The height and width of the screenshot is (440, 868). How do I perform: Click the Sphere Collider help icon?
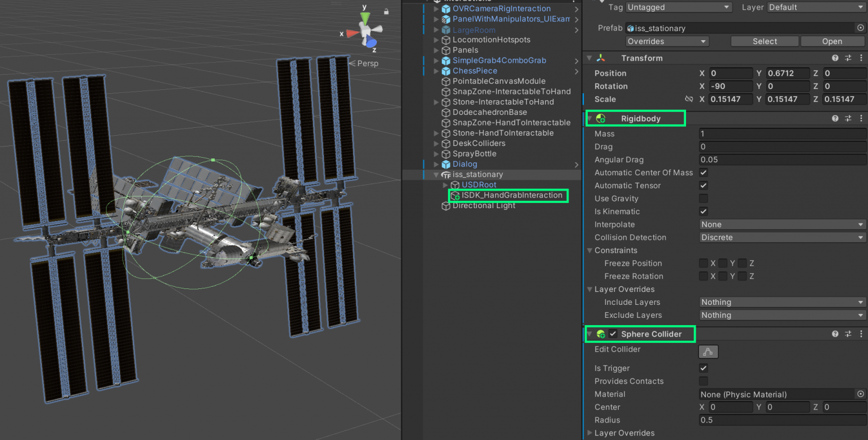pyautogui.click(x=835, y=334)
